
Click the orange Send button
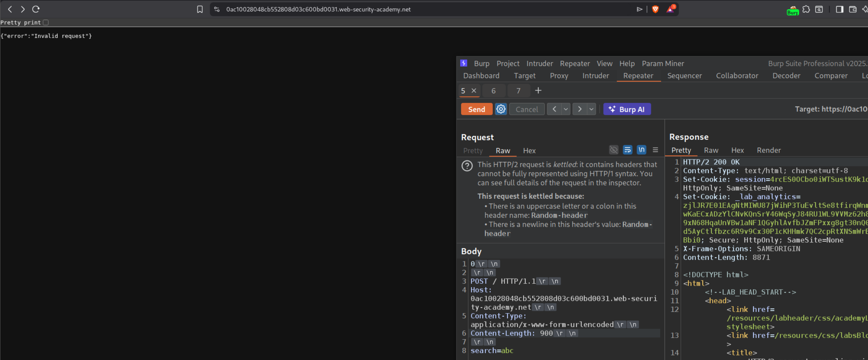(x=476, y=109)
